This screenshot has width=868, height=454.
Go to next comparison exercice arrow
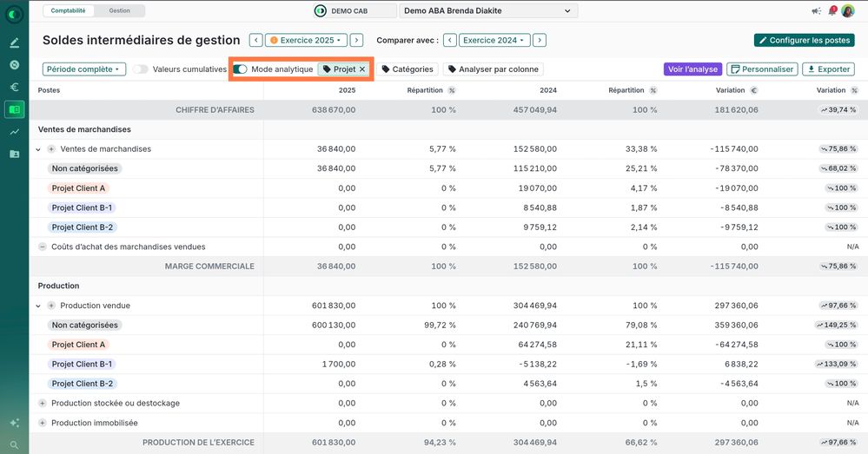click(x=540, y=40)
